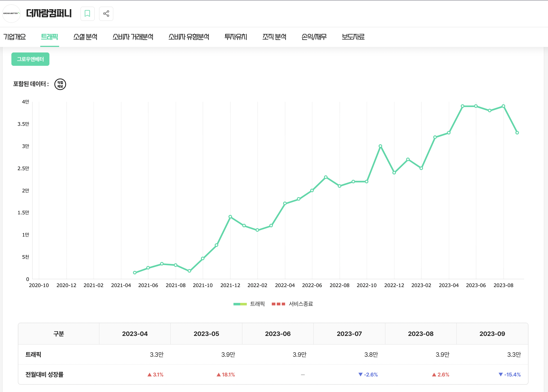Open the 기업개요 tab
548x392 pixels.
click(15, 37)
